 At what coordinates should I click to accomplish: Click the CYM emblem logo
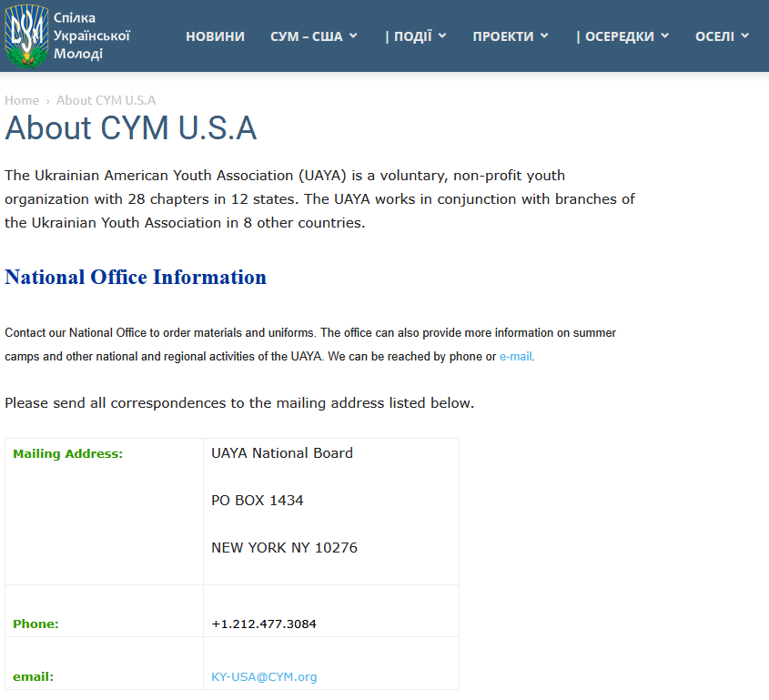pos(26,36)
